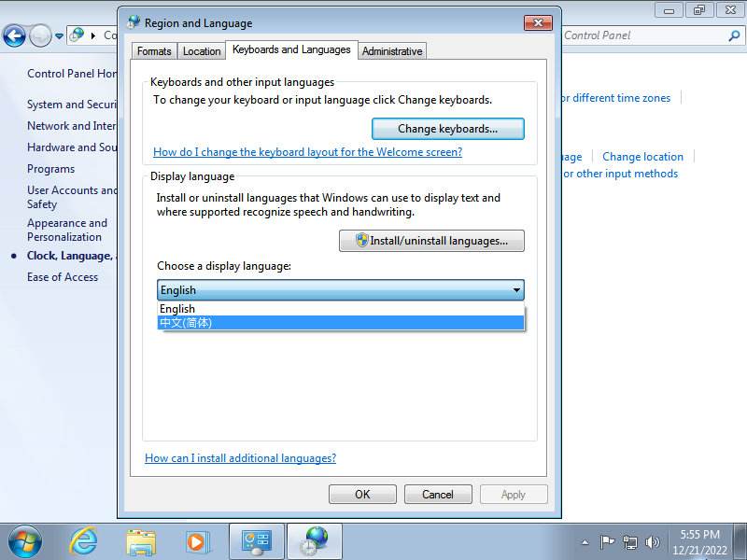Open the Administrative tab

click(x=392, y=51)
